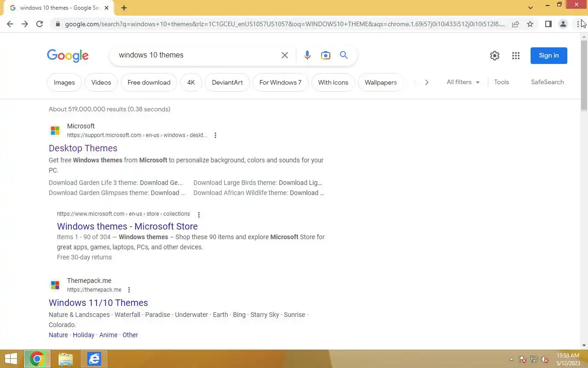Open the Tools option
The height and width of the screenshot is (368, 588).
click(x=502, y=82)
